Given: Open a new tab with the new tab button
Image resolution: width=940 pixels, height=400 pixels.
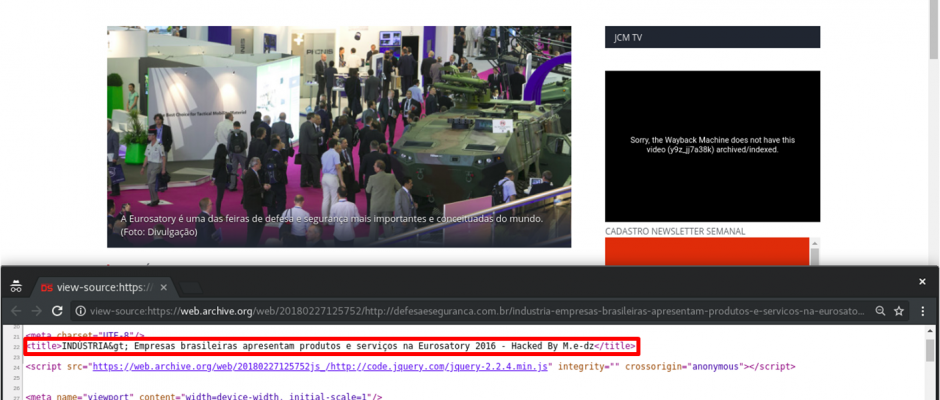Looking at the screenshot, I should (191, 288).
